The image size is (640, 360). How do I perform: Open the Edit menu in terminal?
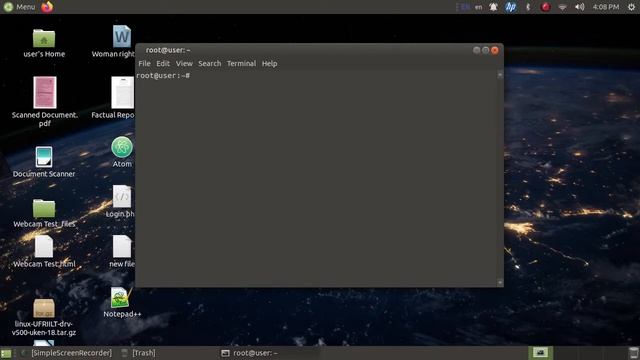162,64
